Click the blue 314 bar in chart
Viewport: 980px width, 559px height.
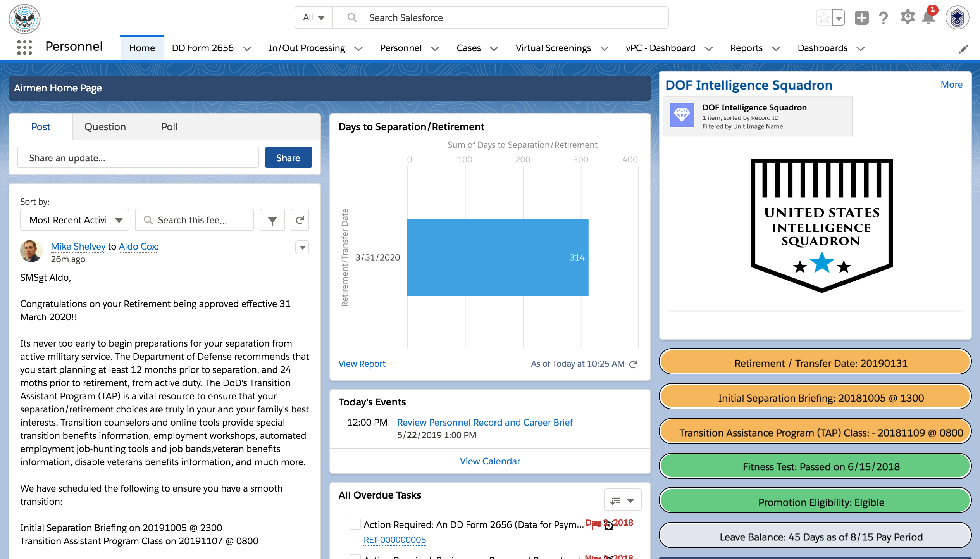click(x=497, y=257)
